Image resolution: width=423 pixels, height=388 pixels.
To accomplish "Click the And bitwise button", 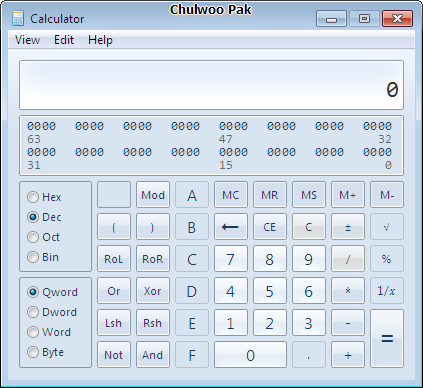I will 153,355.
